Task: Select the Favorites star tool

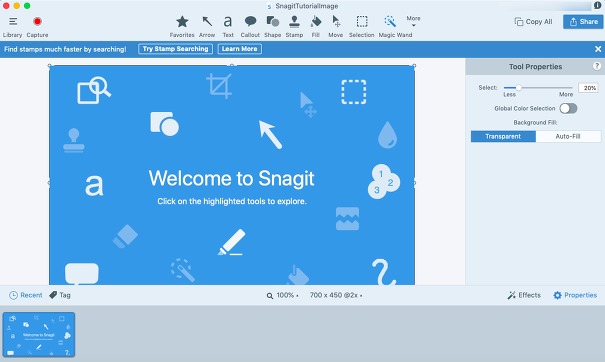Action: point(182,26)
